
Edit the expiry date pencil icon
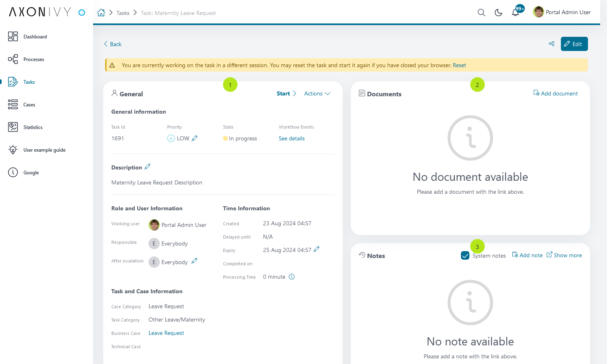click(316, 249)
